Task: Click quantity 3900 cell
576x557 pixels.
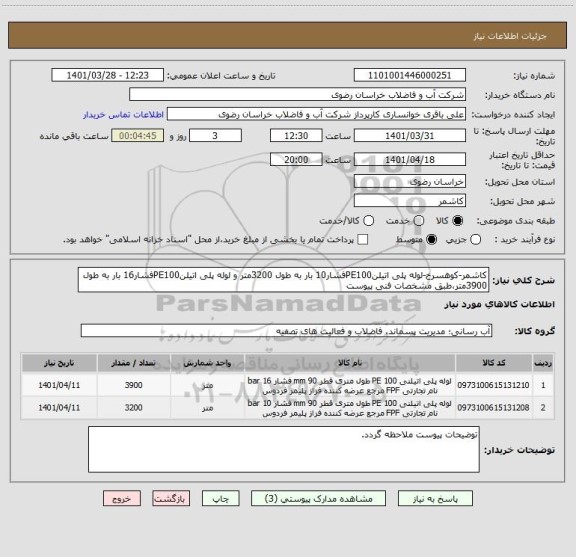Action: pos(133,385)
